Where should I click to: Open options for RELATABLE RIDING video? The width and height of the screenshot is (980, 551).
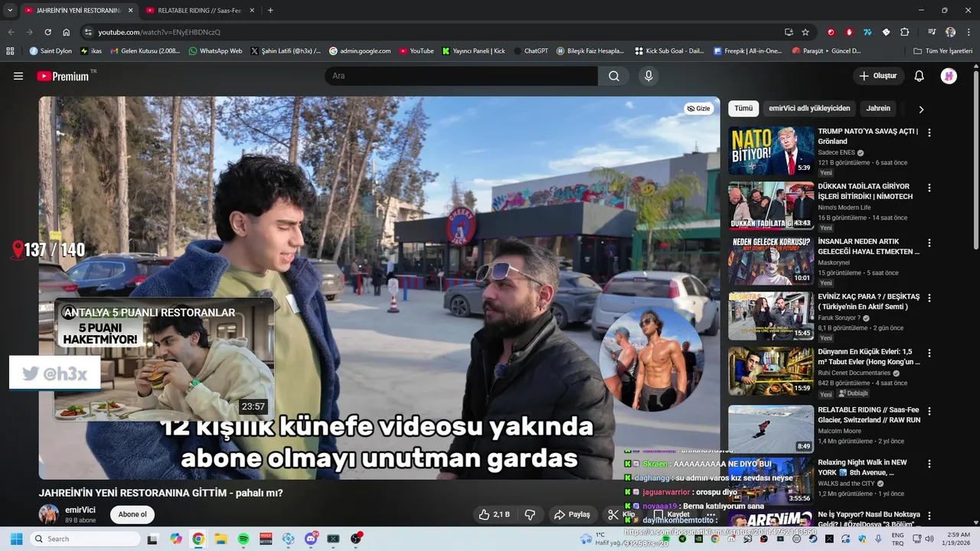click(929, 411)
